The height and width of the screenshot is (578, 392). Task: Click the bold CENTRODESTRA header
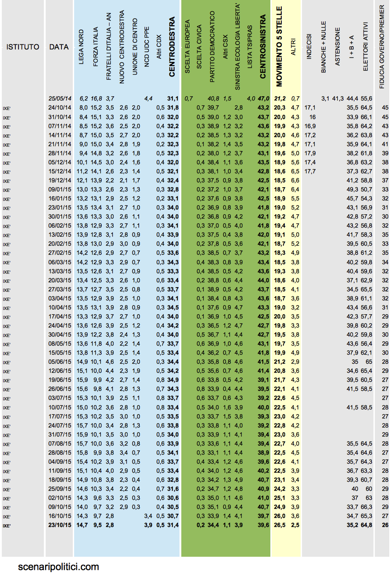(x=172, y=47)
